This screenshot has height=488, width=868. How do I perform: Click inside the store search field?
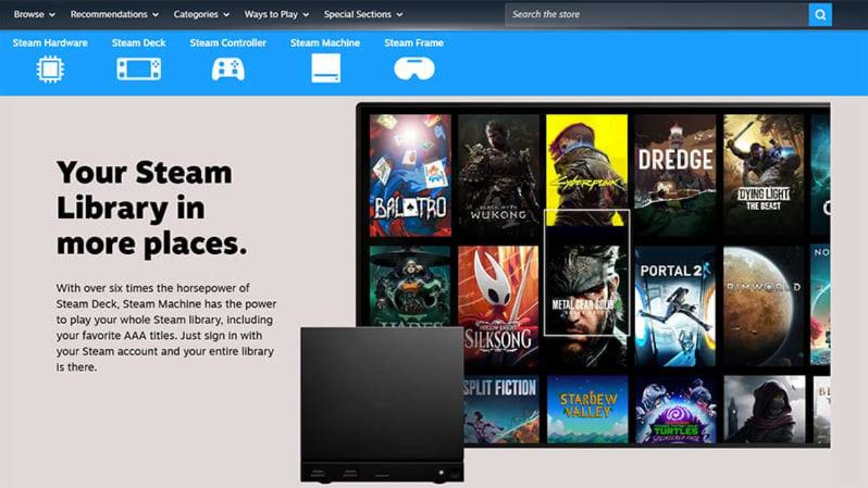(644, 14)
